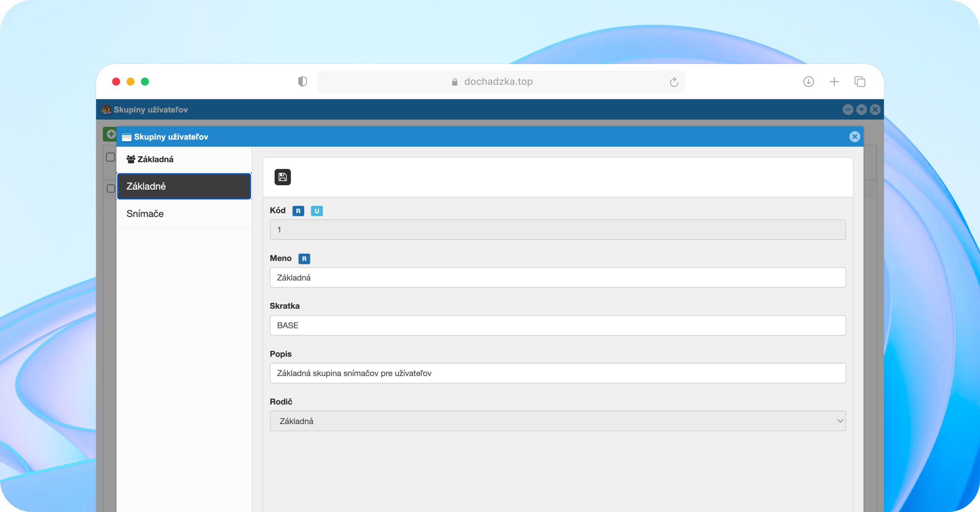Image resolution: width=980 pixels, height=512 pixels.
Task: Open a new browser tab
Action: [x=834, y=82]
